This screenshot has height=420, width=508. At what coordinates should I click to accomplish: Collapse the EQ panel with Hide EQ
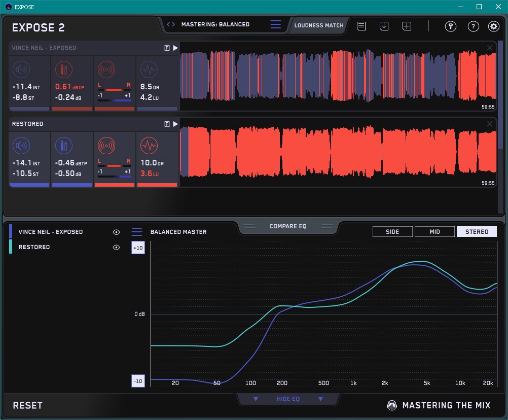[287, 399]
